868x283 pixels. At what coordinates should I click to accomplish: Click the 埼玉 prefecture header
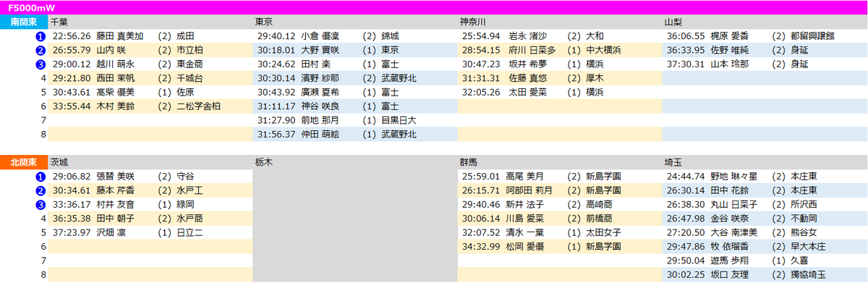(x=673, y=163)
